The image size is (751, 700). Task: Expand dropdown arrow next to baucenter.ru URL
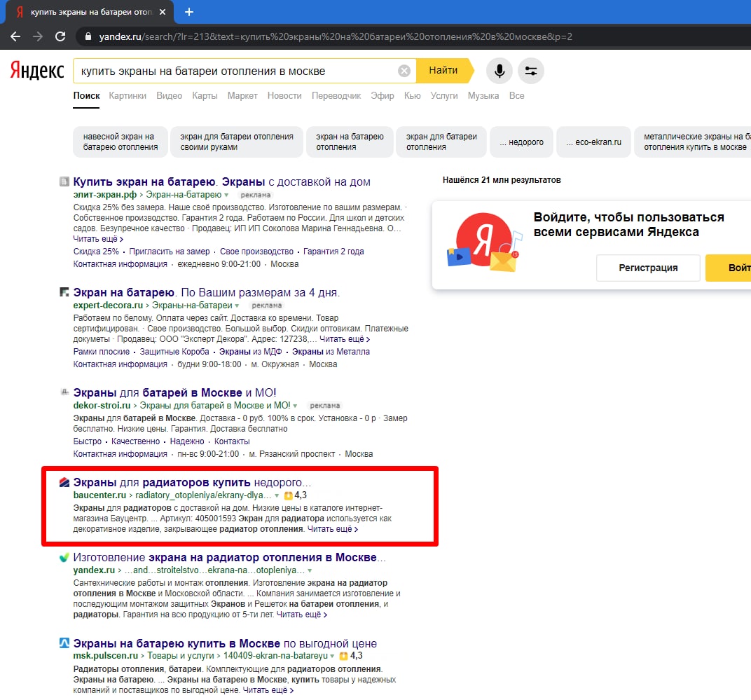[277, 495]
